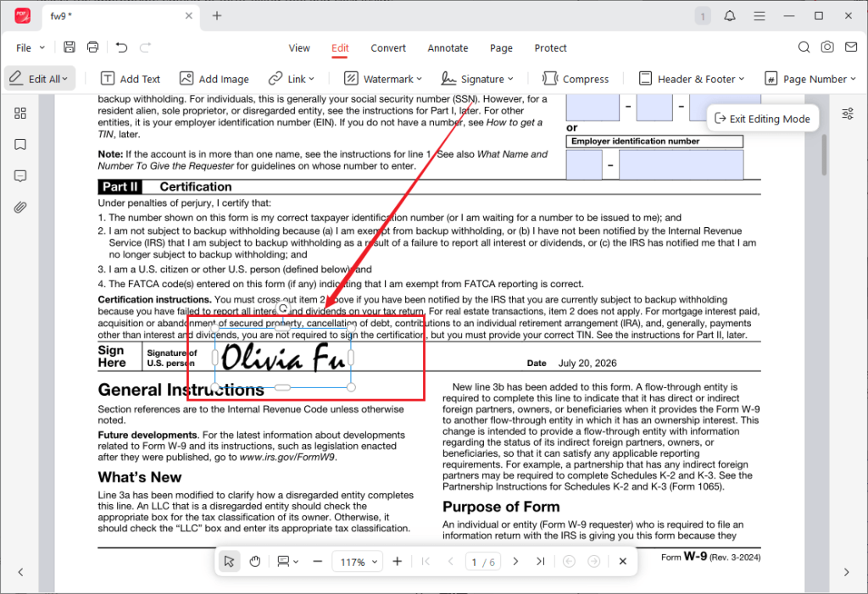868x594 pixels.
Task: Close the fw9 document tab
Action: [x=189, y=16]
